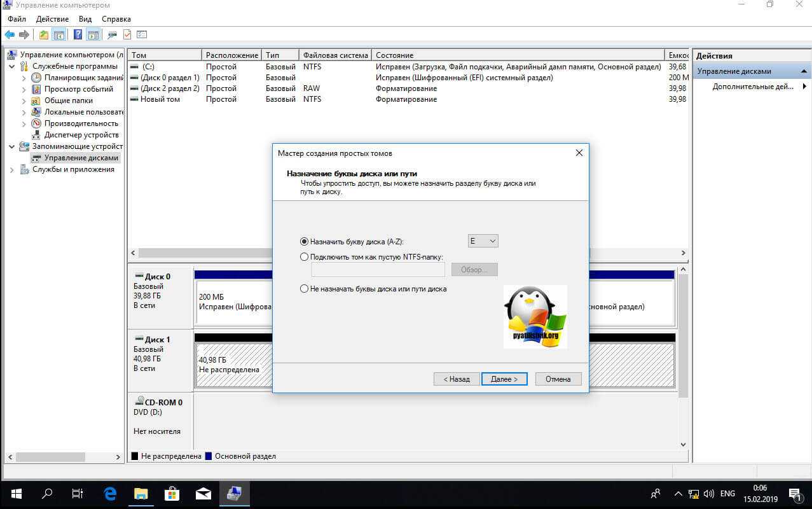Click the 'Далее >' button
The width and height of the screenshot is (812, 509).
click(504, 379)
